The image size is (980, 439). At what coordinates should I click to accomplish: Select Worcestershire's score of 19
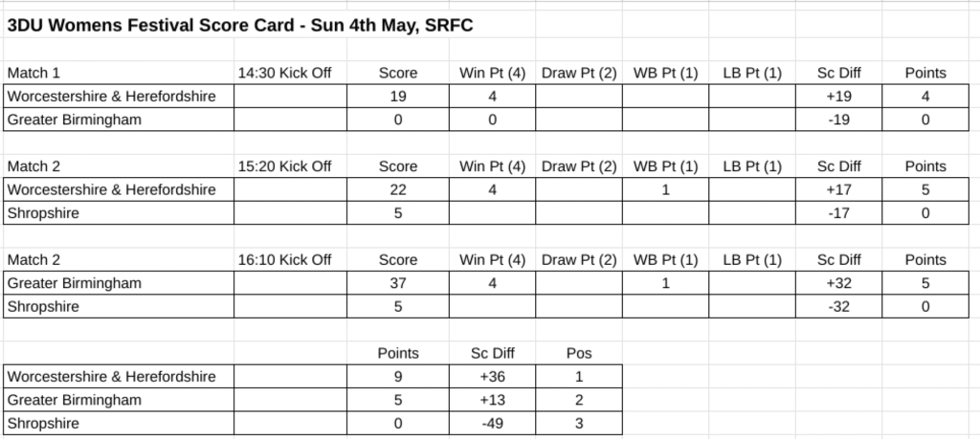(397, 97)
